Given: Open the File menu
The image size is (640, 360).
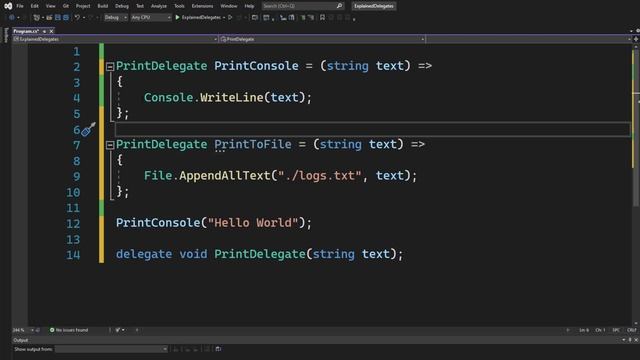Looking at the screenshot, I should (x=20, y=6).
